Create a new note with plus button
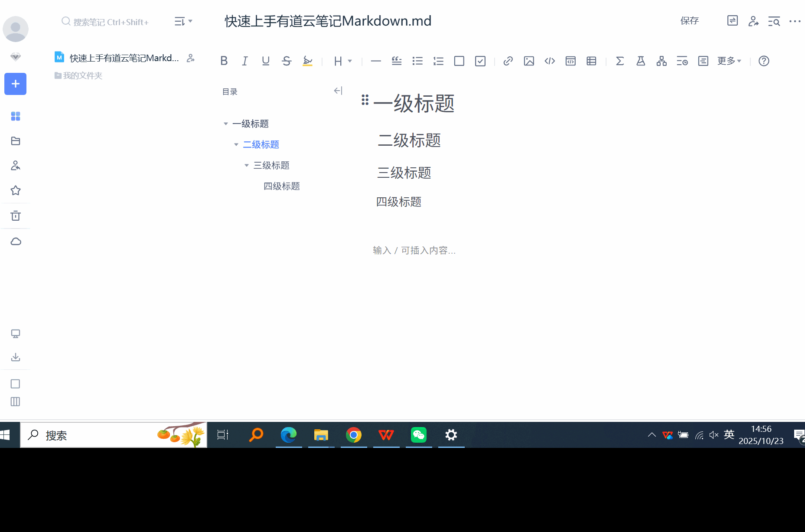The width and height of the screenshot is (805, 532). click(16, 84)
